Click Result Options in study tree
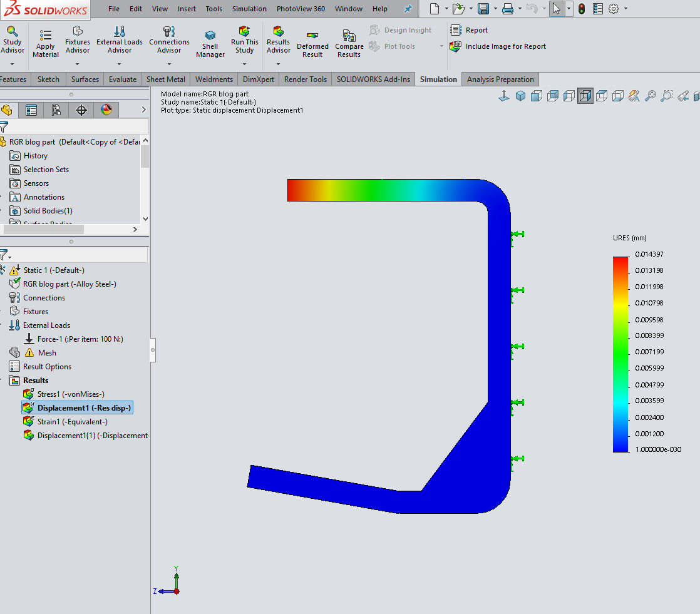700x614 pixels. [x=47, y=367]
